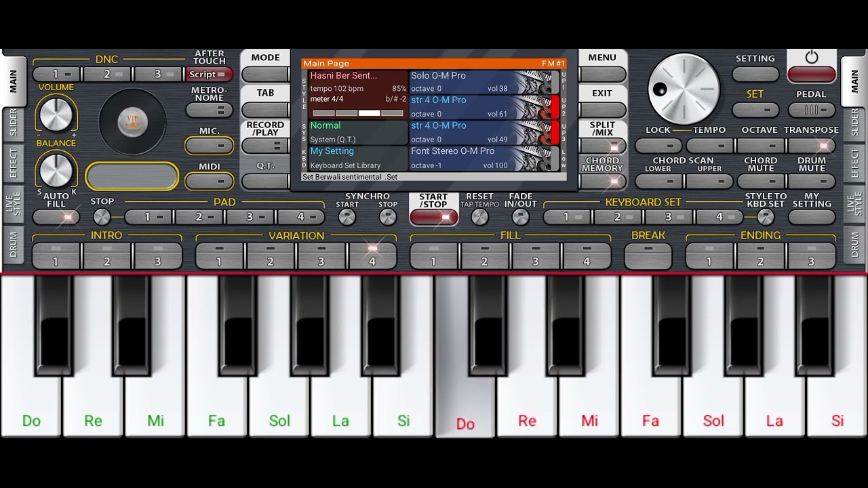Click the Q.T. button
868x488 pixels.
click(265, 181)
